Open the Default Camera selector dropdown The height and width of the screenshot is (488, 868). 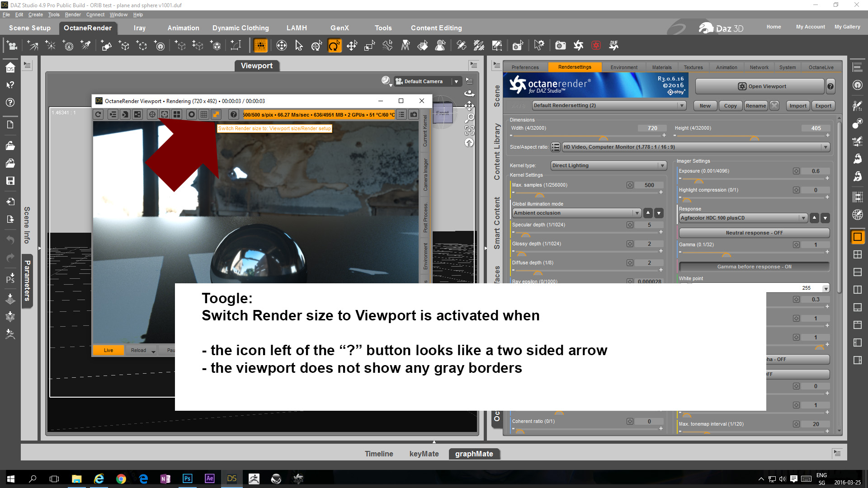pyautogui.click(x=456, y=82)
